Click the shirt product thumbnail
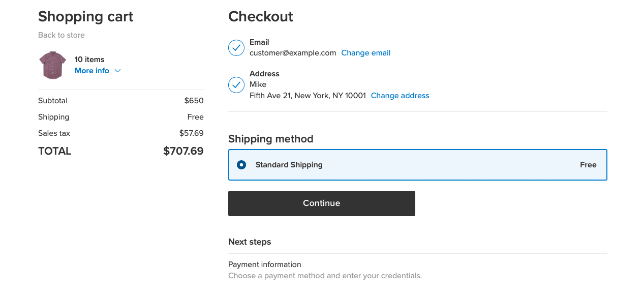The width and height of the screenshot is (644, 293). 52,65
